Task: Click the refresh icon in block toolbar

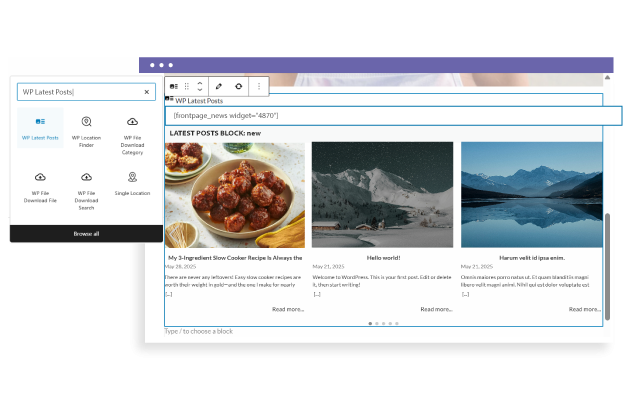Action: point(239,87)
